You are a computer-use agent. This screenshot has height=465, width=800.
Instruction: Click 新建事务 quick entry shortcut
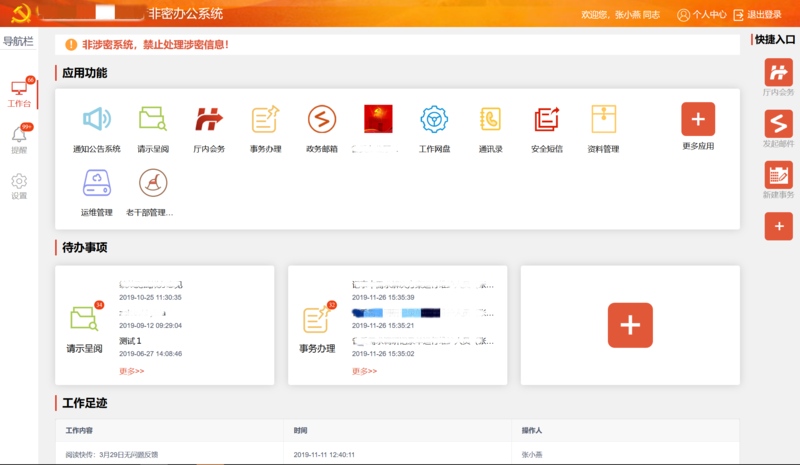point(778,178)
